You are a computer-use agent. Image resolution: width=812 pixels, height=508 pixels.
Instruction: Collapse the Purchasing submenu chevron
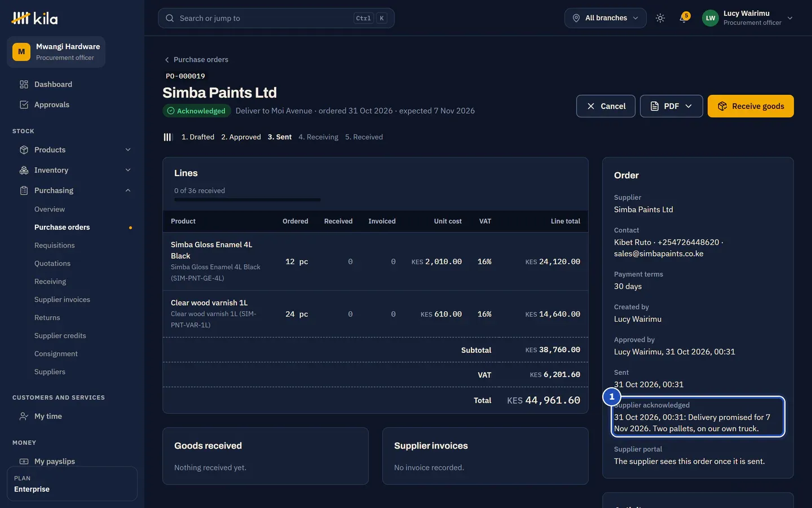128,191
